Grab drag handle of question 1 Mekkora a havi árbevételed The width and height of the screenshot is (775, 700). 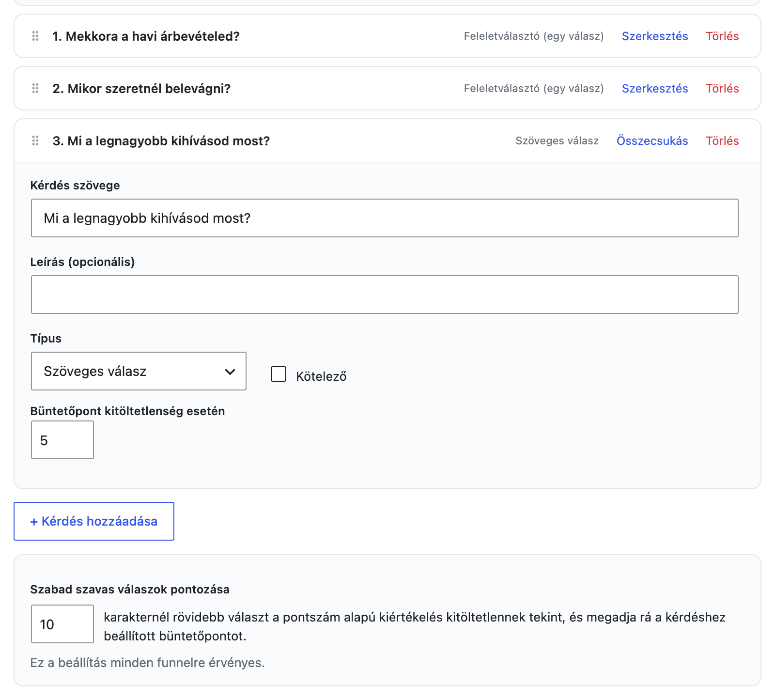click(x=35, y=36)
